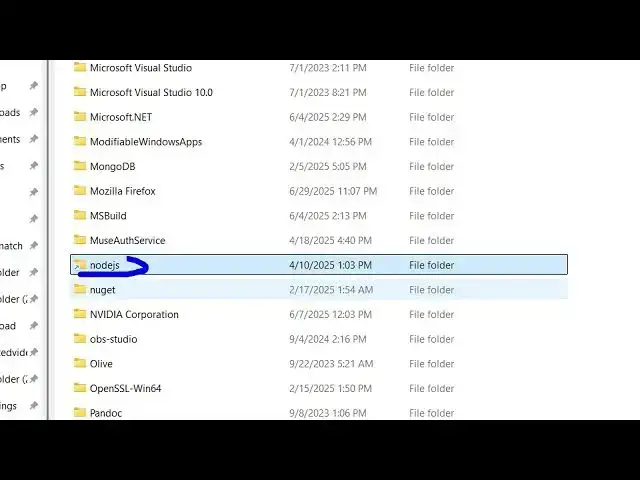640x480 pixels.
Task: Select the 'nuget' folder name
Action: pos(102,290)
